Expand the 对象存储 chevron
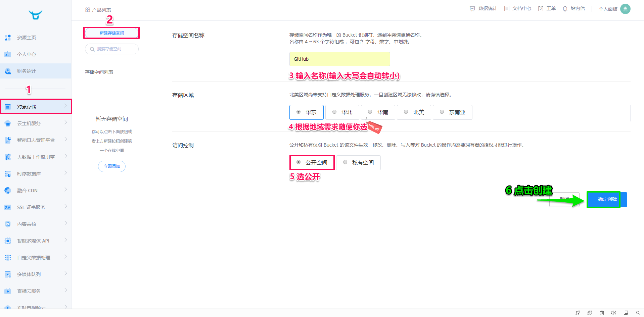 [66, 106]
